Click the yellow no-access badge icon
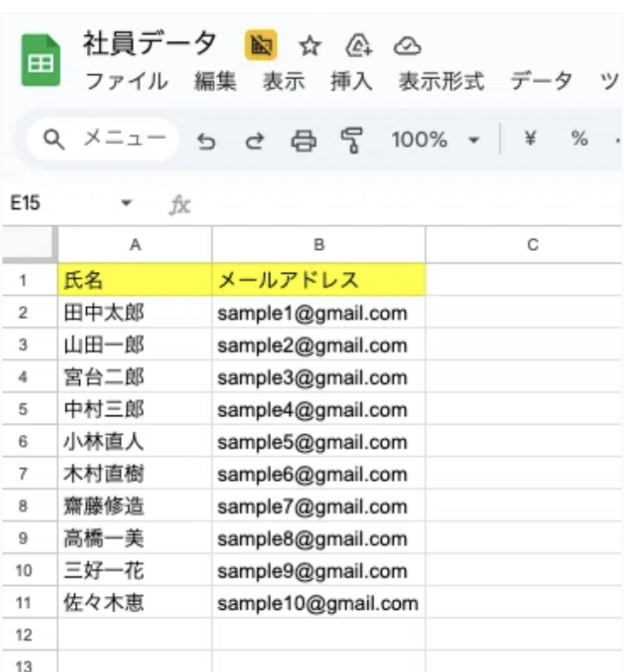 (261, 45)
